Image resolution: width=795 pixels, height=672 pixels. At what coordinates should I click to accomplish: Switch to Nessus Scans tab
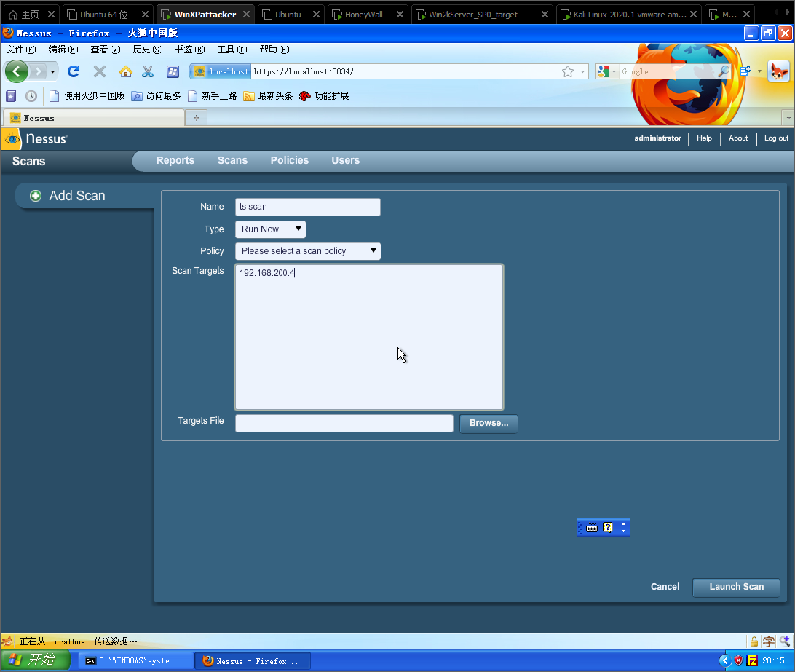(233, 160)
